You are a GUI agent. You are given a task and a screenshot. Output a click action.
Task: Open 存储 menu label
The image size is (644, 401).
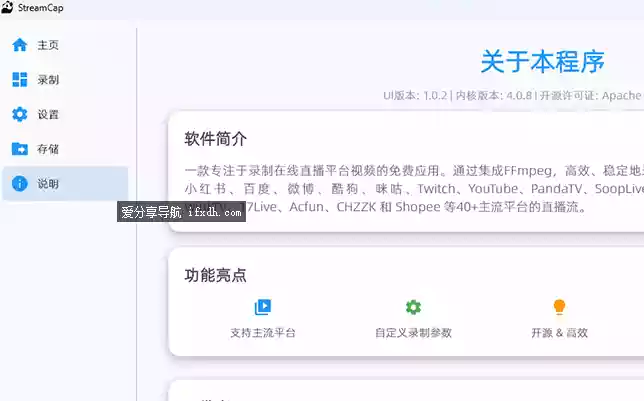click(x=48, y=149)
